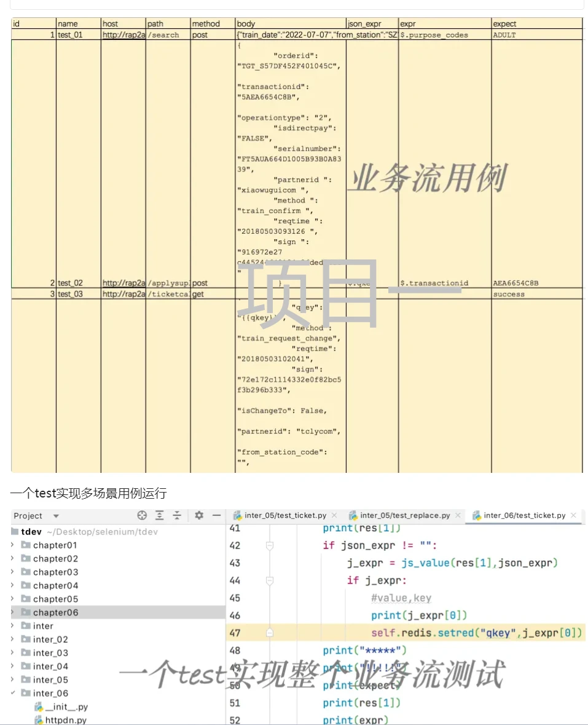Image resolution: width=588 pixels, height=725 pixels.
Task: Select the inter_05 folder
Action: tap(50, 679)
